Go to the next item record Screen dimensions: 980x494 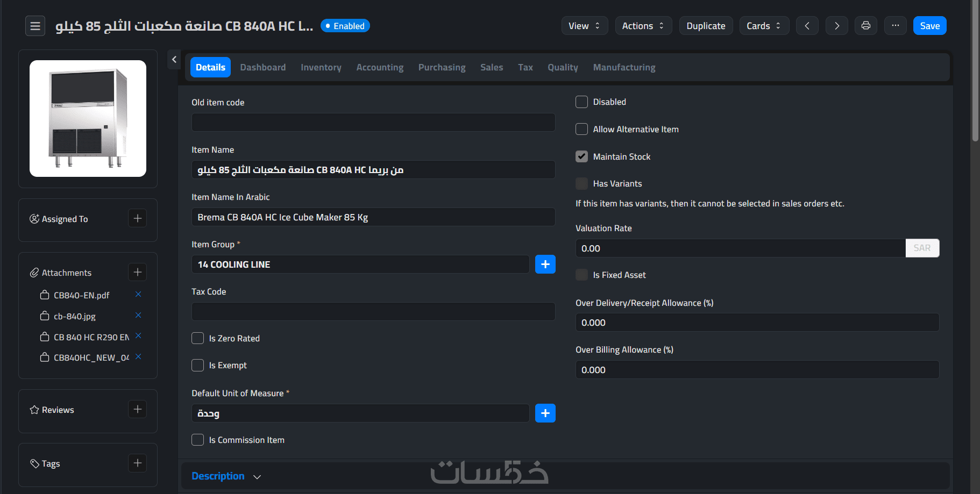click(x=837, y=26)
